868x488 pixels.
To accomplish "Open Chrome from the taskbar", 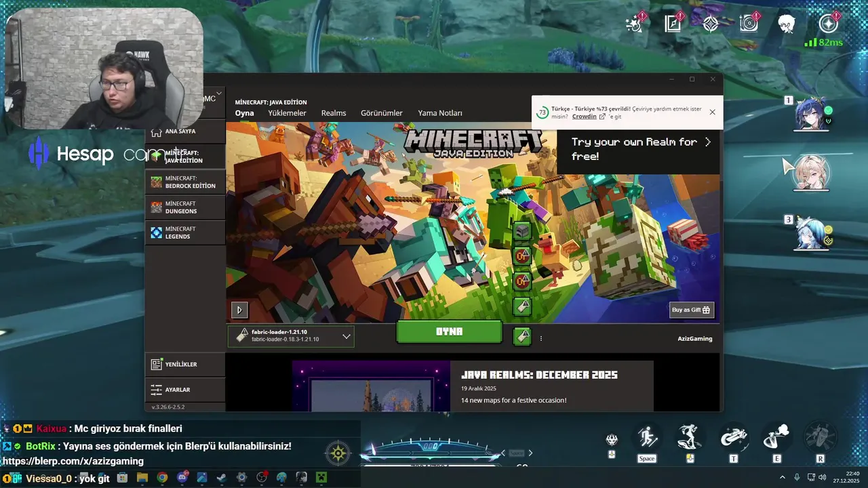I will pyautogui.click(x=162, y=478).
